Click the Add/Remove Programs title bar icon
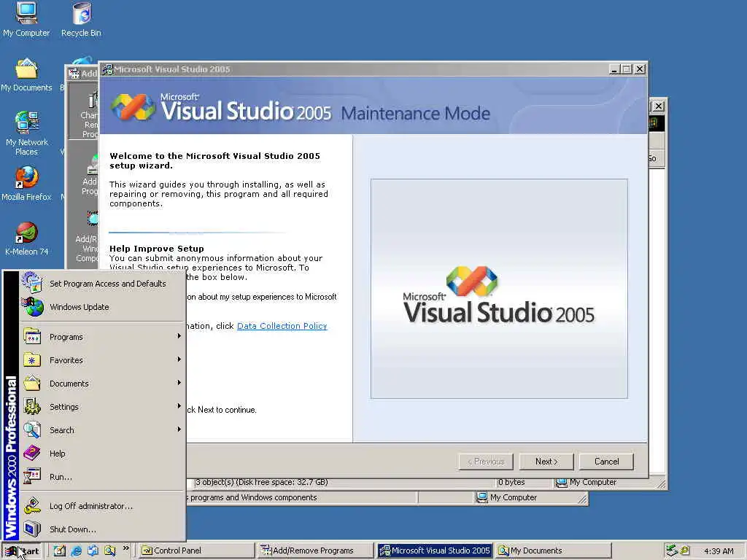Viewport: 747px width, 560px height. pos(74,74)
